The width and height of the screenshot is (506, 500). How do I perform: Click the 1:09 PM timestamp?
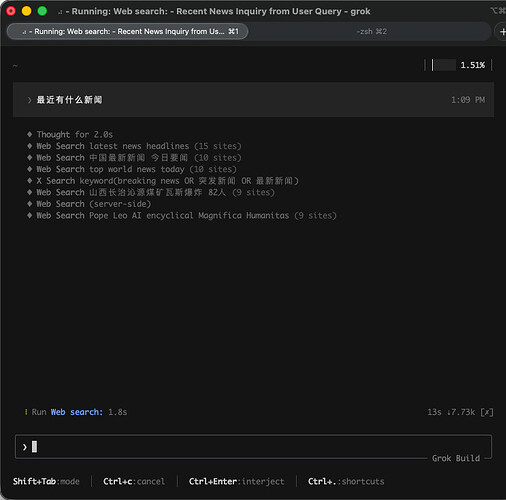click(468, 100)
